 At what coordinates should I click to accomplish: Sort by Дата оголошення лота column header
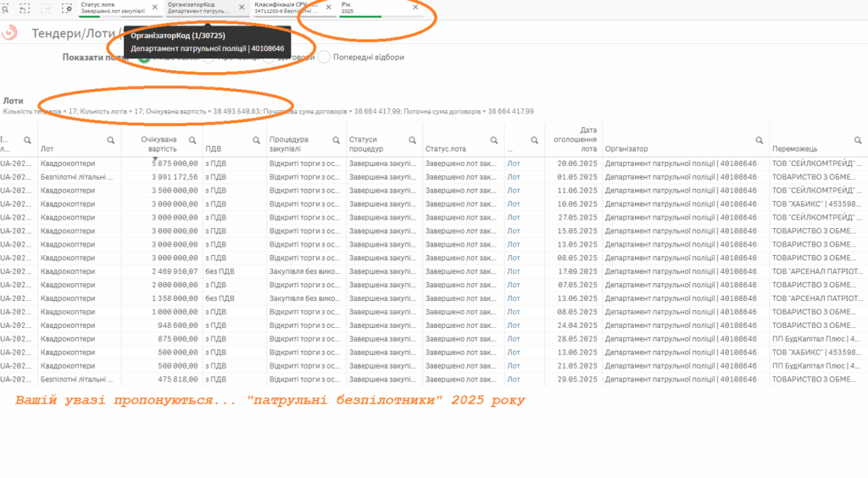(576, 136)
